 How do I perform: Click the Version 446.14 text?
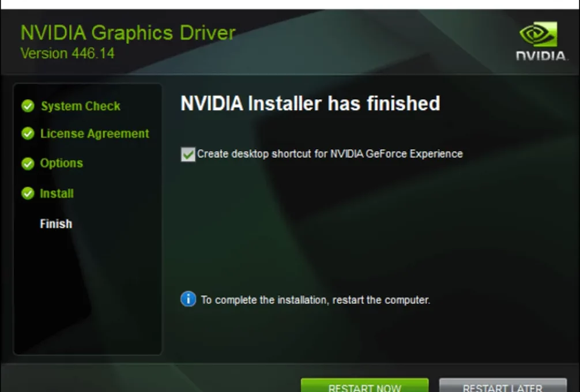tap(67, 53)
